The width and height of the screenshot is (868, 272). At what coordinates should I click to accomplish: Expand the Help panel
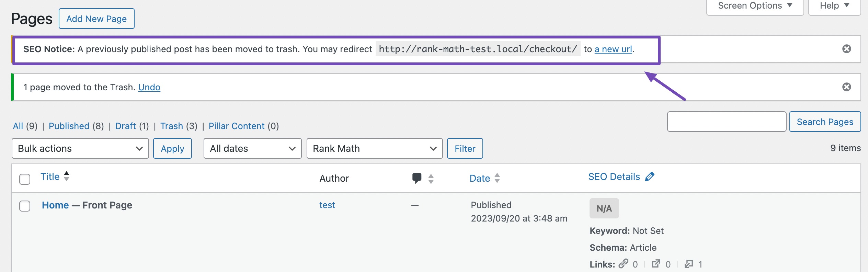coord(834,6)
